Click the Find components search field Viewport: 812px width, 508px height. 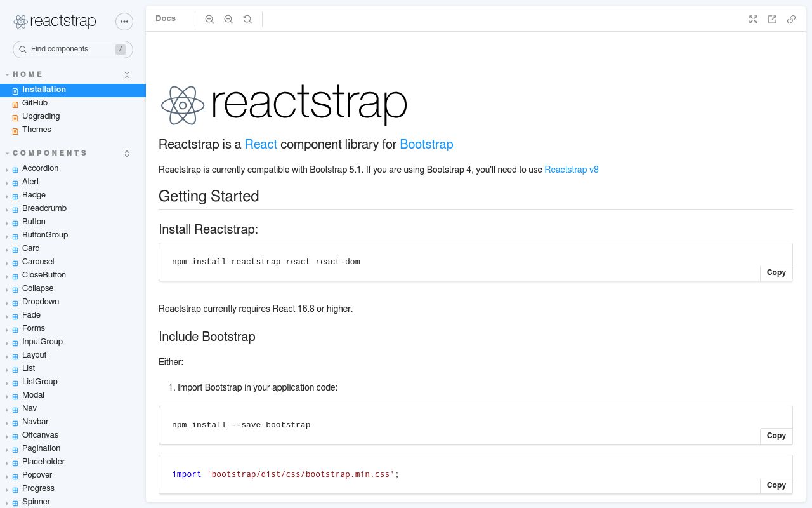73,49
